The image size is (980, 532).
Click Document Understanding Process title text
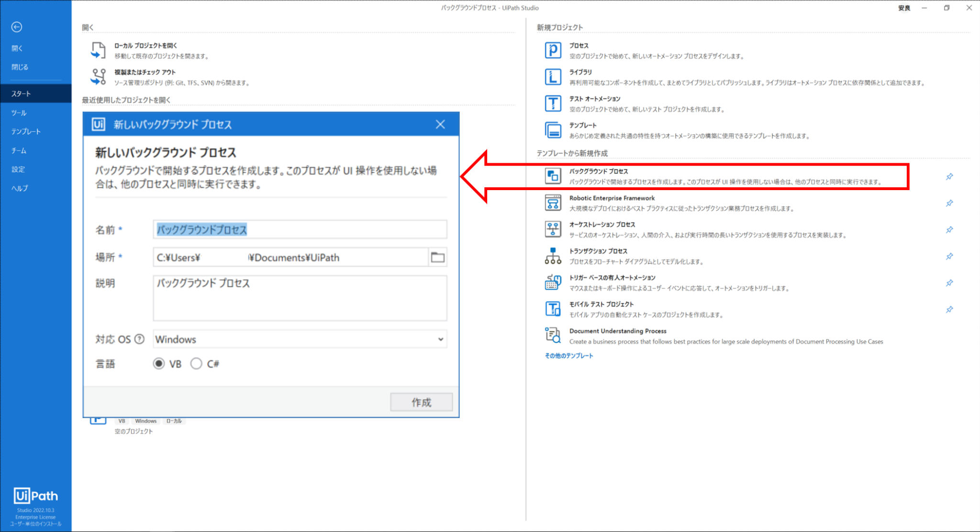coord(618,331)
